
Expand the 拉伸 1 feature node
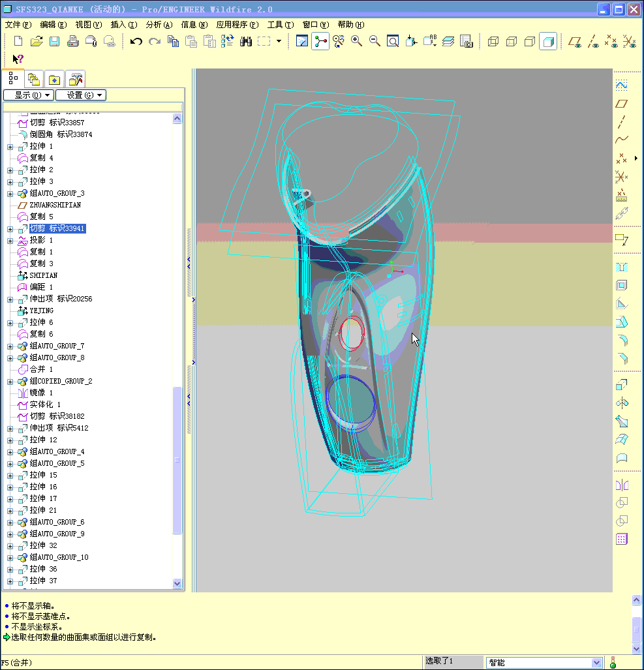point(10,147)
